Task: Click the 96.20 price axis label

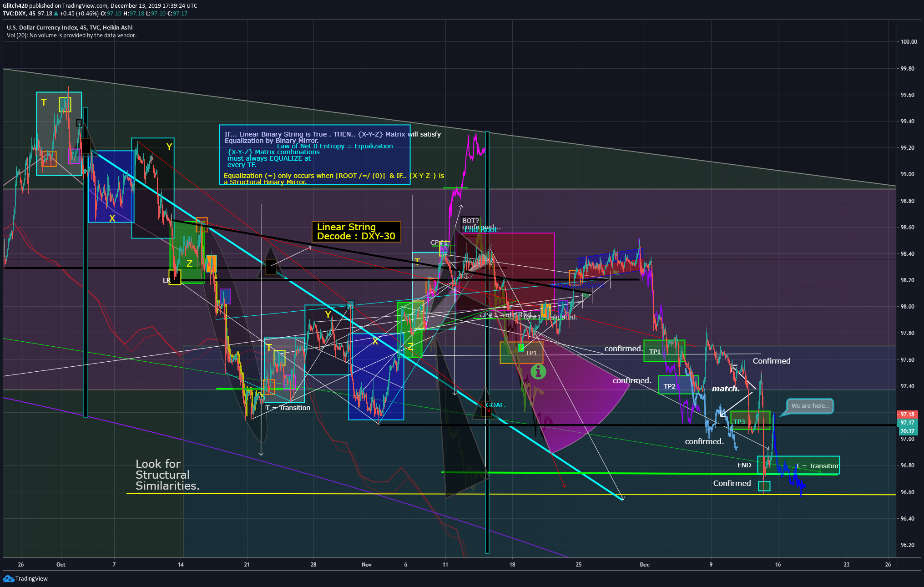Action: click(907, 545)
